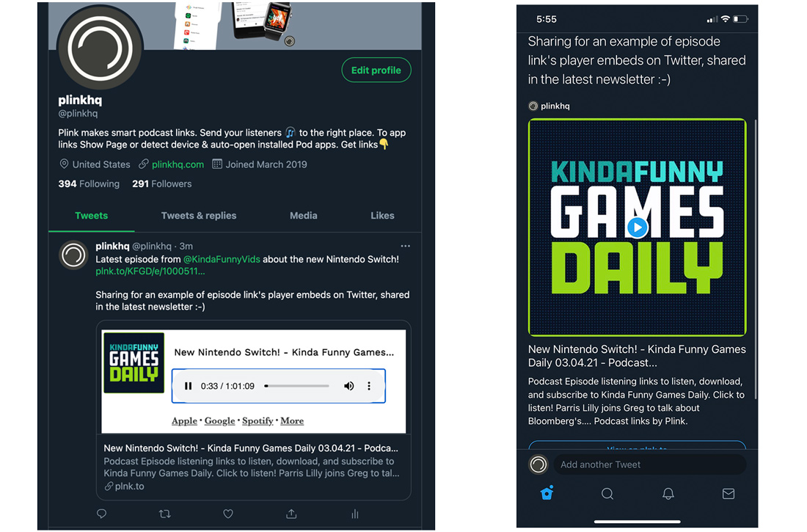Open notifications bell in mobile nav

coord(668,494)
